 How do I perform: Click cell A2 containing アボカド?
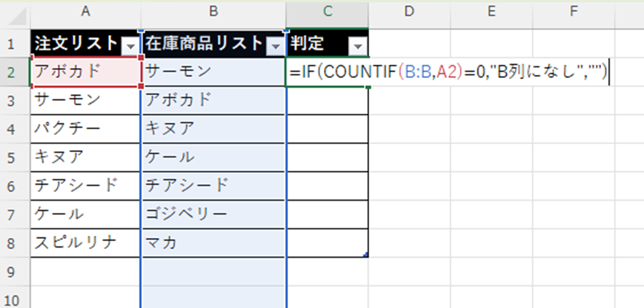(86, 72)
